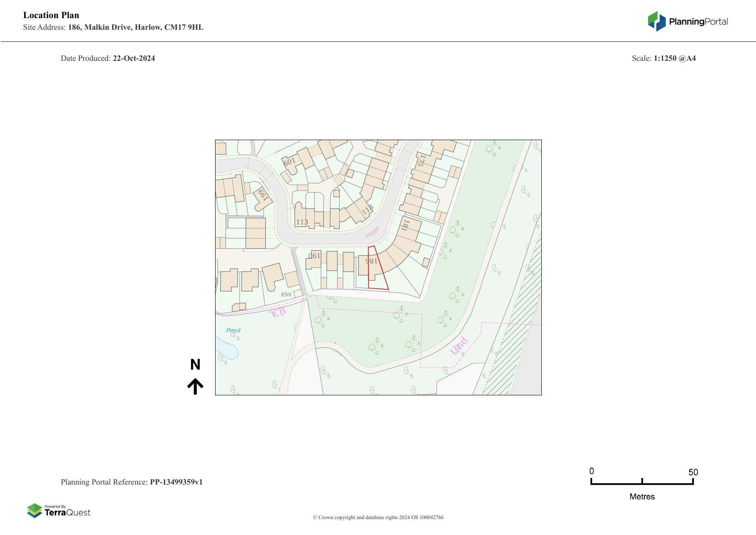The image size is (756, 535).
Task: Select the Pond feature on the map
Action: [x=233, y=330]
